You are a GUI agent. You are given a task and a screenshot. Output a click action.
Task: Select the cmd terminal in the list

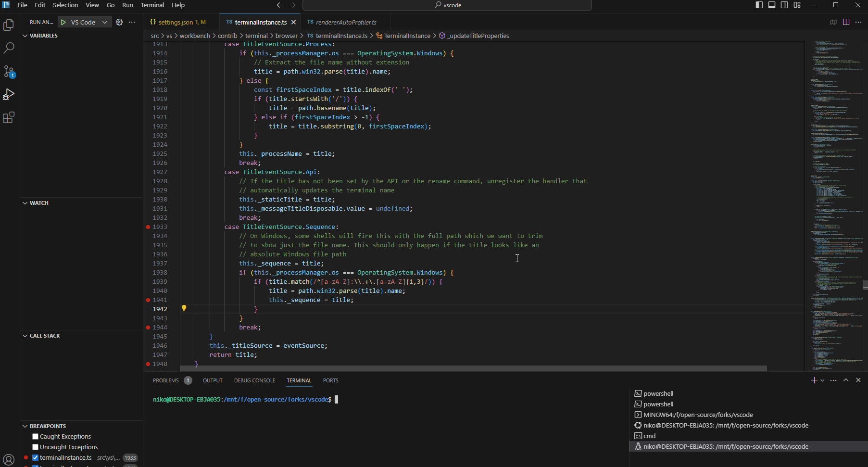(x=650, y=436)
